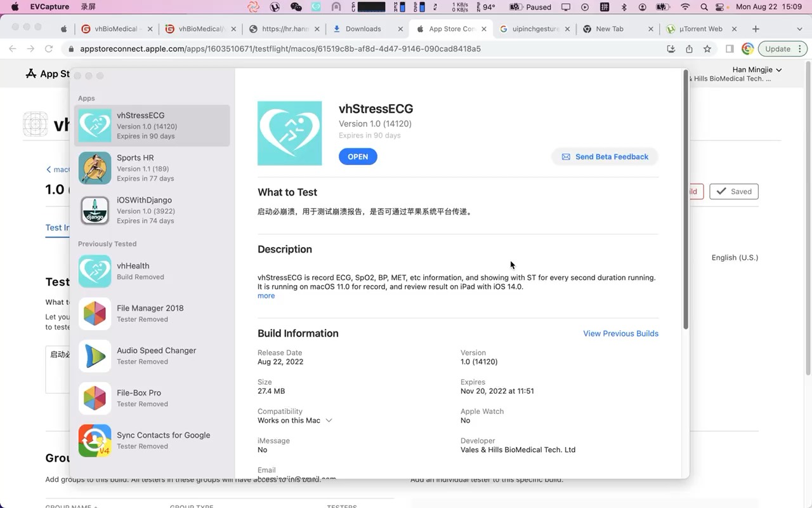Close the Downloads tab
Viewport: 812px width, 508px height.
[400, 29]
